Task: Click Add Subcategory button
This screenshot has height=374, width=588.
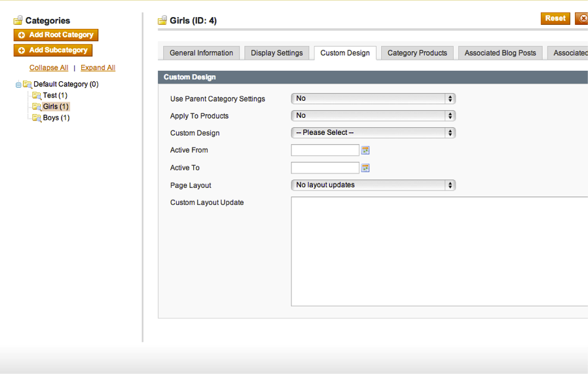Action: pyautogui.click(x=53, y=50)
